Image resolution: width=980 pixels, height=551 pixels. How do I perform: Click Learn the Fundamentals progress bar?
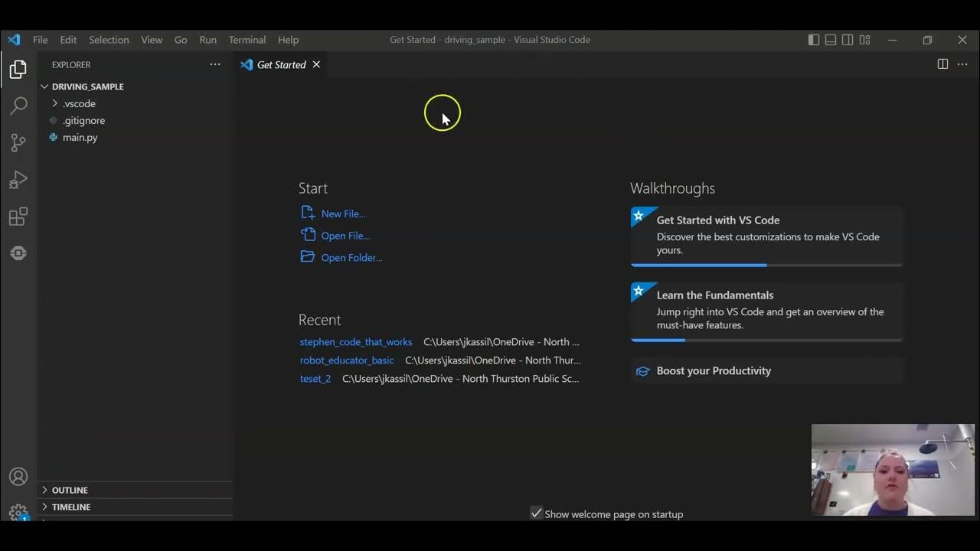pos(766,340)
